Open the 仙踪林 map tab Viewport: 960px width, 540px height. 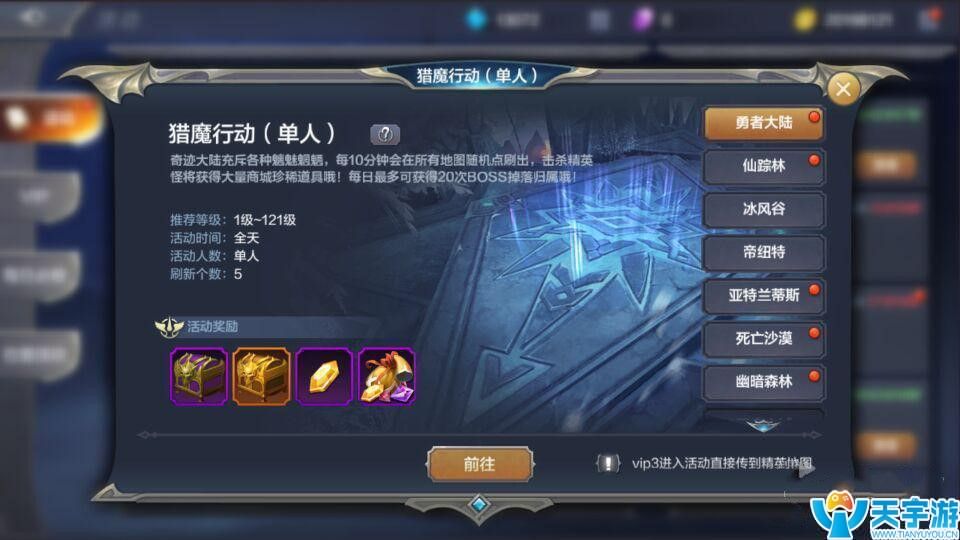click(763, 166)
